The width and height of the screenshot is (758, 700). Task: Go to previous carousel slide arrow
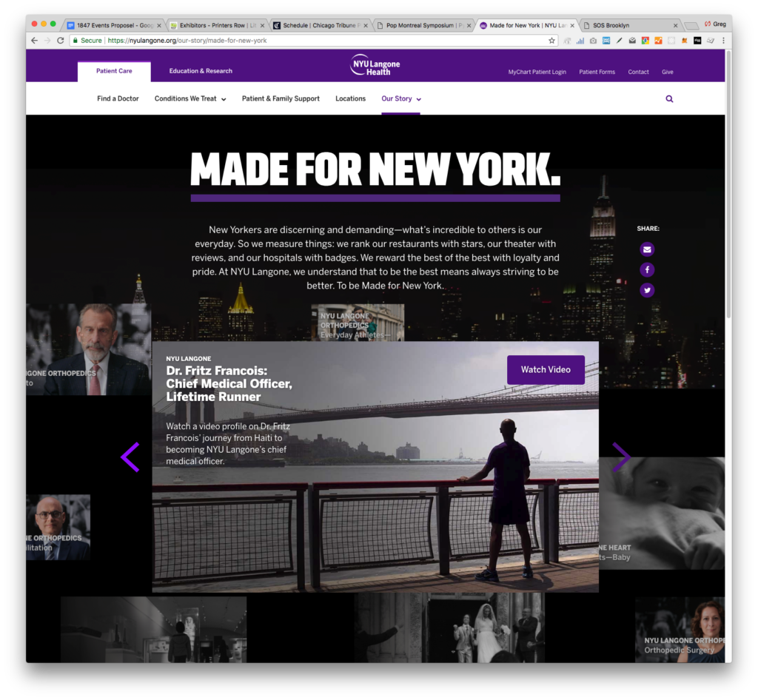[130, 457]
